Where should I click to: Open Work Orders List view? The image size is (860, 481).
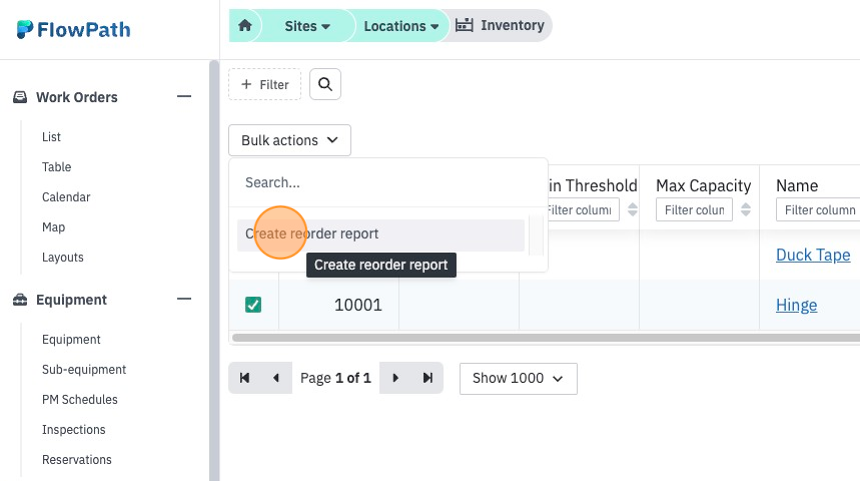coord(52,137)
